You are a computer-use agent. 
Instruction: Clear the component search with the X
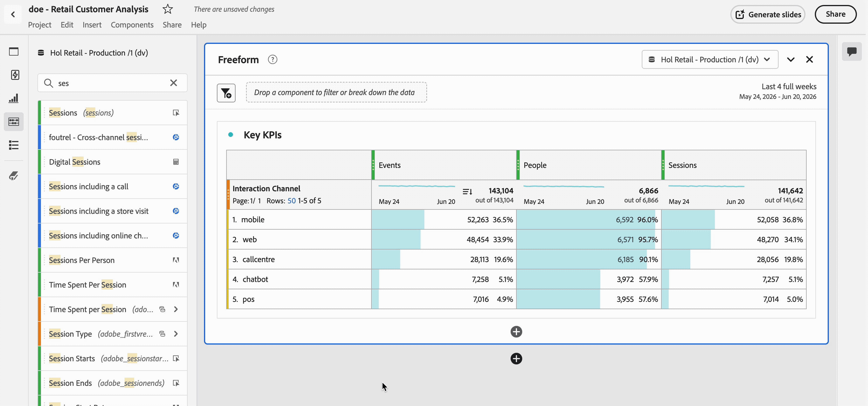point(174,83)
